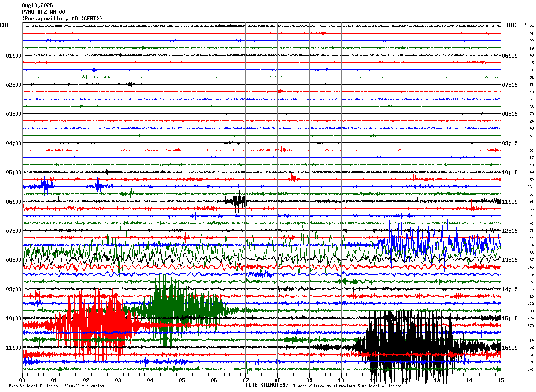Click the CDT timezone label

point(4,25)
